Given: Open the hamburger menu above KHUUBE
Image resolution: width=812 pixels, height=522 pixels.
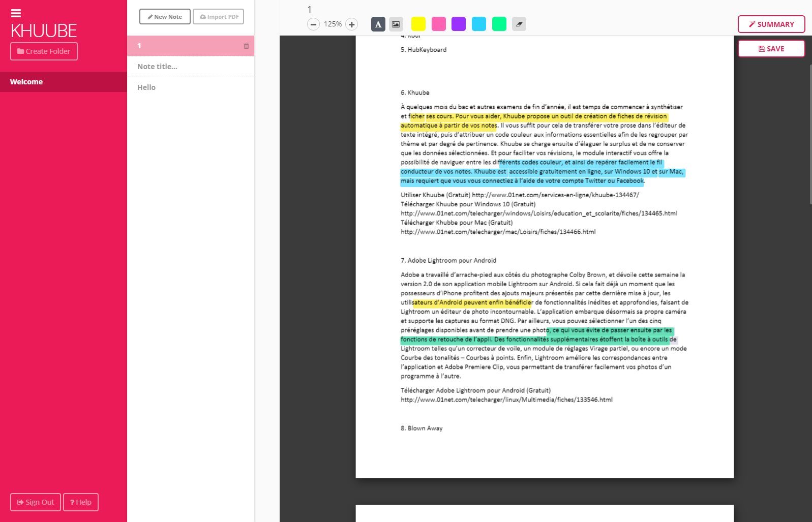Looking at the screenshot, I should [16, 13].
